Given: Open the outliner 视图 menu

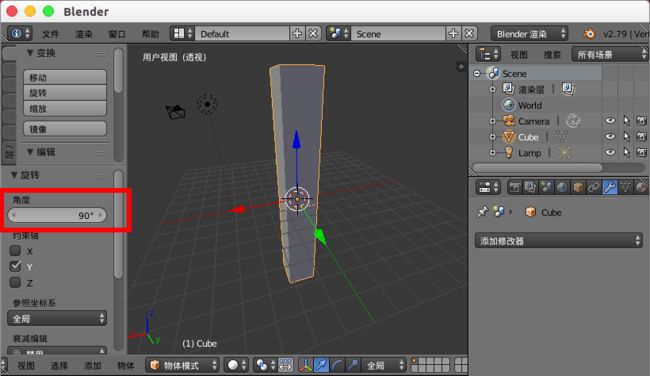Looking at the screenshot, I should (x=519, y=55).
